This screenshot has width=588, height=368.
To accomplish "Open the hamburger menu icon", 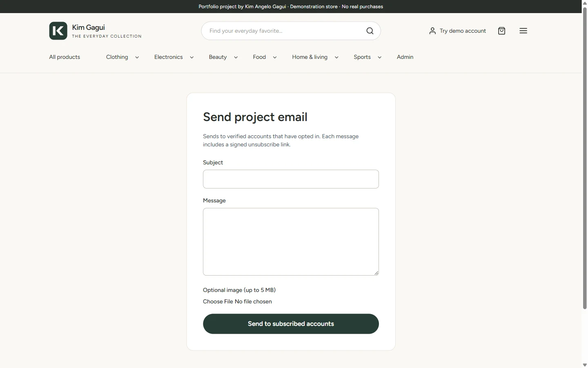I will pos(523,31).
